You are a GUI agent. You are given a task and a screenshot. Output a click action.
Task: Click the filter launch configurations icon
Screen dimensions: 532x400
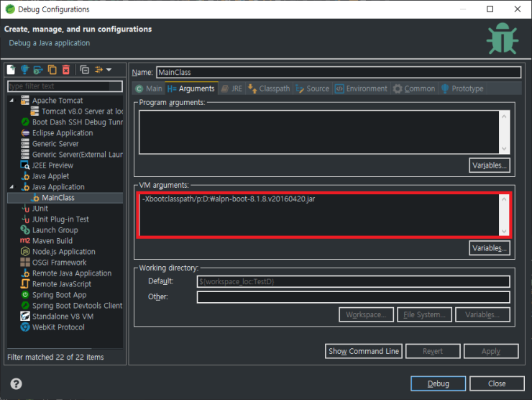(98, 70)
